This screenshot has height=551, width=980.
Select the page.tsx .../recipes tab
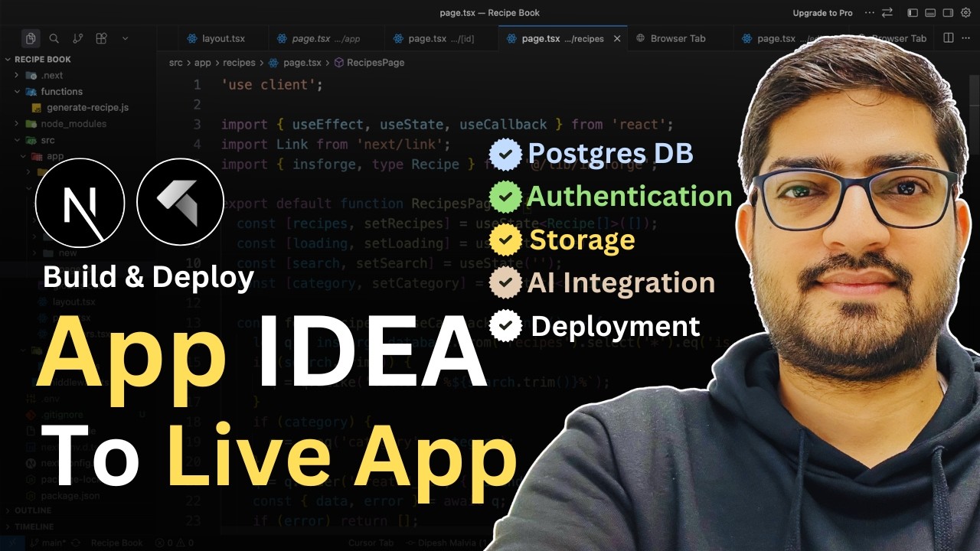pyautogui.click(x=561, y=38)
